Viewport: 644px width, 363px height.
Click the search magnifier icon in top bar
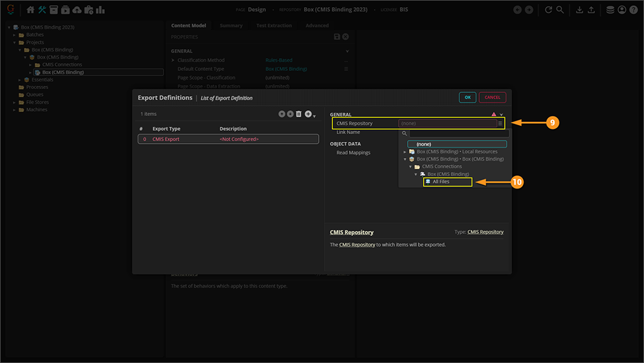point(560,10)
